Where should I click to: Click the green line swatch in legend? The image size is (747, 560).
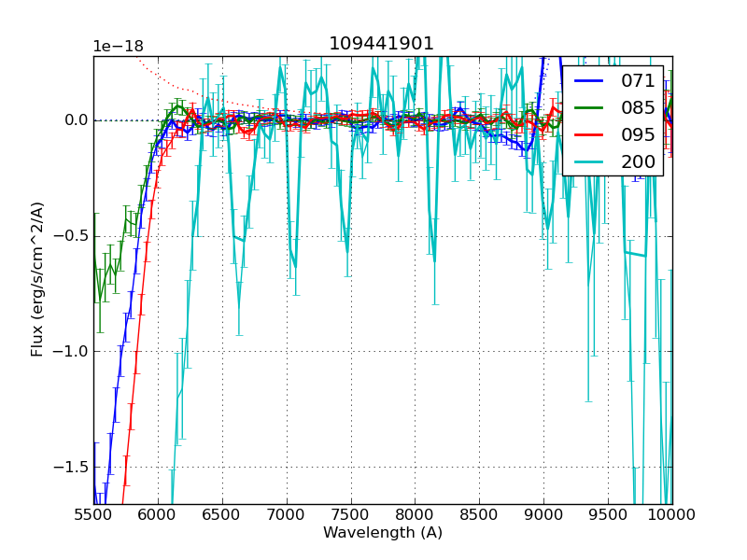click(588, 108)
